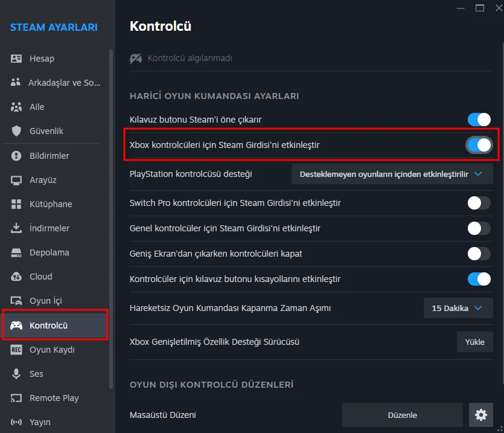Click HARİCÎ OYUN KUMANDASI AYARLARI heading

214,96
